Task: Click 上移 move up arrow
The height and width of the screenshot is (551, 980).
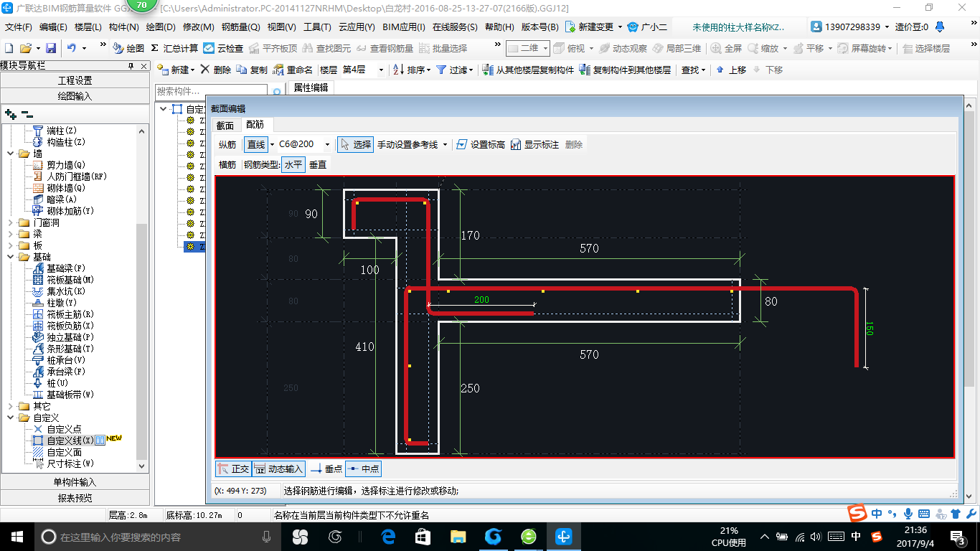Action: (731, 70)
